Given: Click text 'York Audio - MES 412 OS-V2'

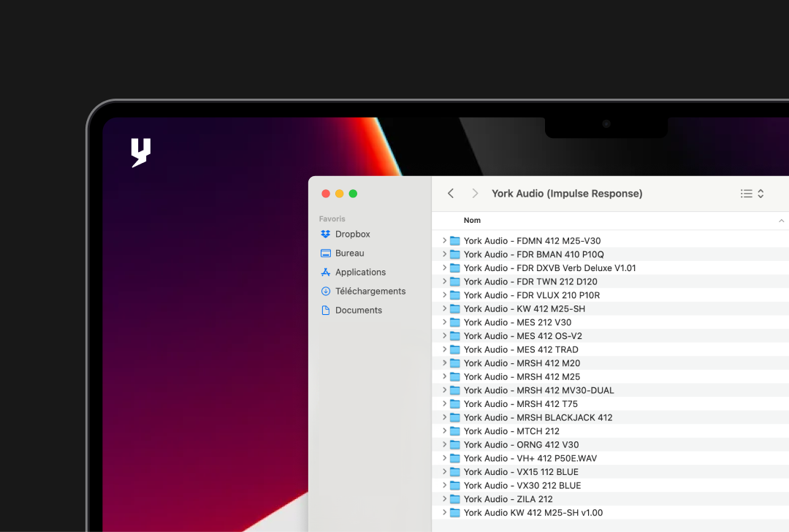Looking at the screenshot, I should point(523,335).
